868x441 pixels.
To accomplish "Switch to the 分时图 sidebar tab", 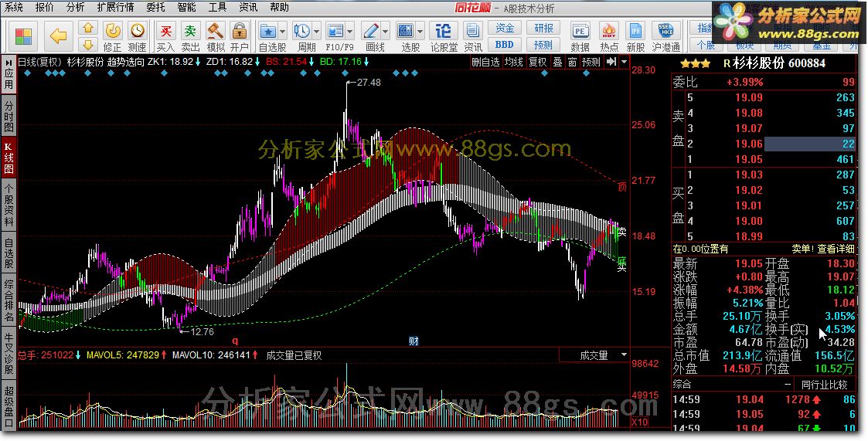I will point(9,116).
